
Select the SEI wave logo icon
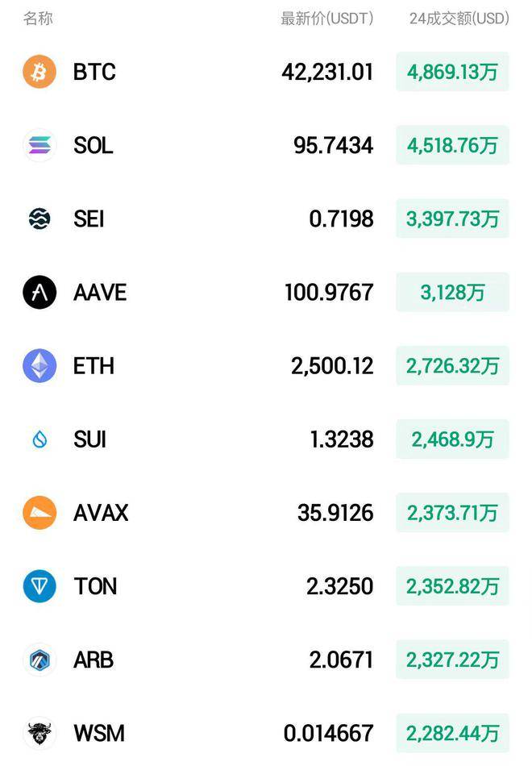[x=39, y=219]
